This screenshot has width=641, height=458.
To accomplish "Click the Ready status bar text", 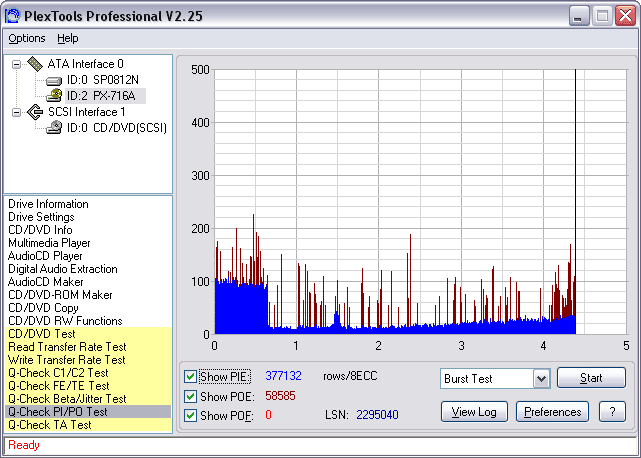I will [x=24, y=445].
